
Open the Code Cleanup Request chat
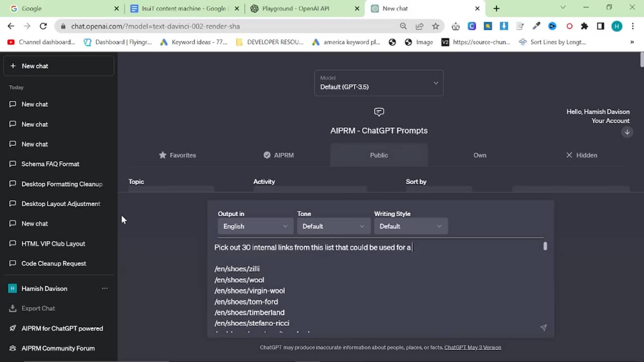59,263
